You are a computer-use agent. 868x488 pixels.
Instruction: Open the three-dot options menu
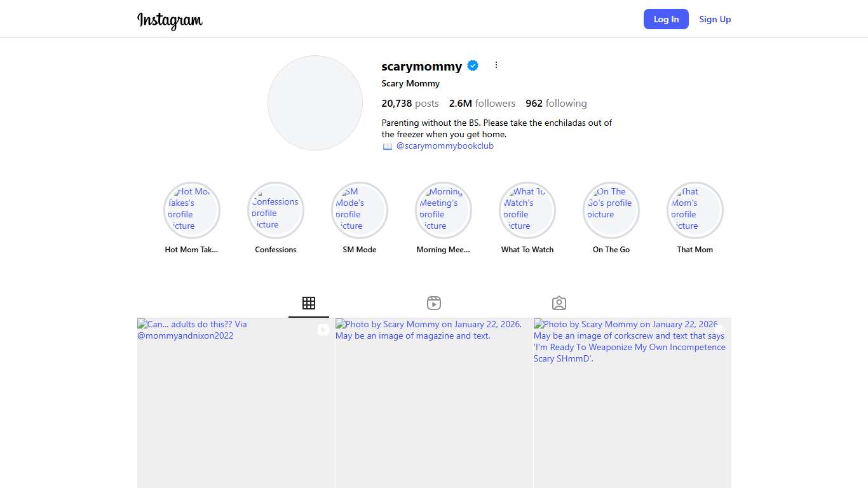click(496, 65)
